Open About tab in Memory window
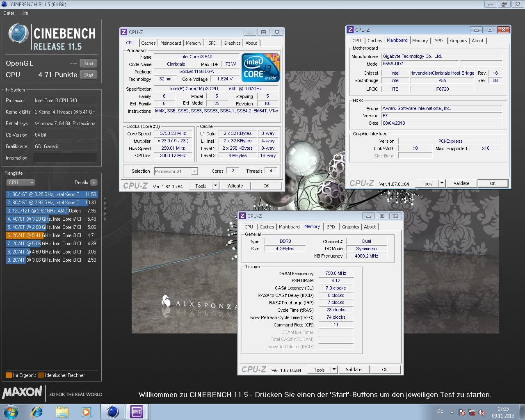 coord(370,227)
